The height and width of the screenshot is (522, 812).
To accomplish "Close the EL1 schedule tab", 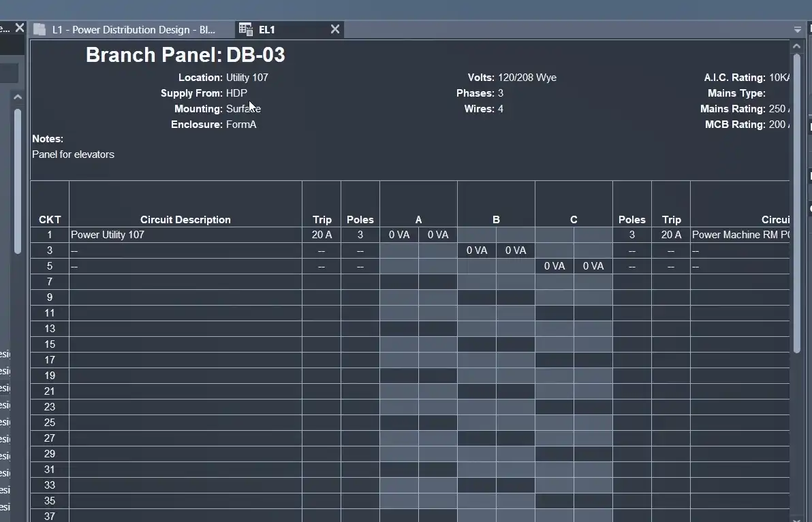I will point(334,29).
